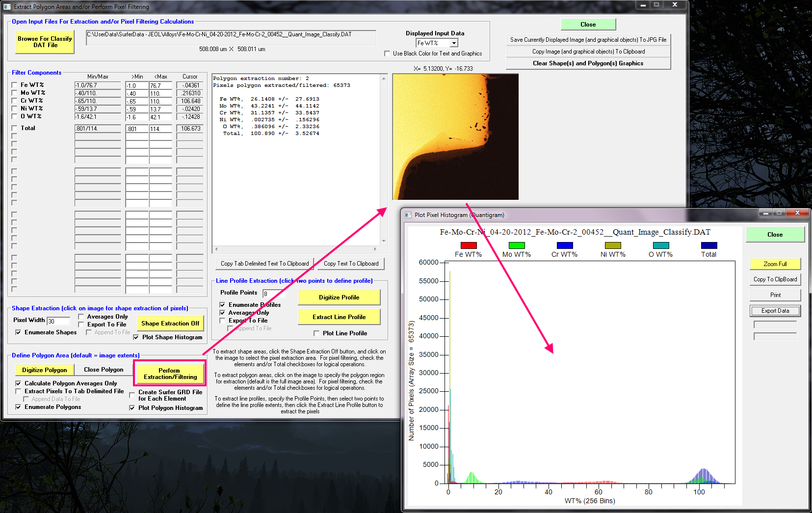Viewport: 812px width, 513px height.
Task: Click the Extract Polygon Areas window icon
Action: [x=7, y=7]
